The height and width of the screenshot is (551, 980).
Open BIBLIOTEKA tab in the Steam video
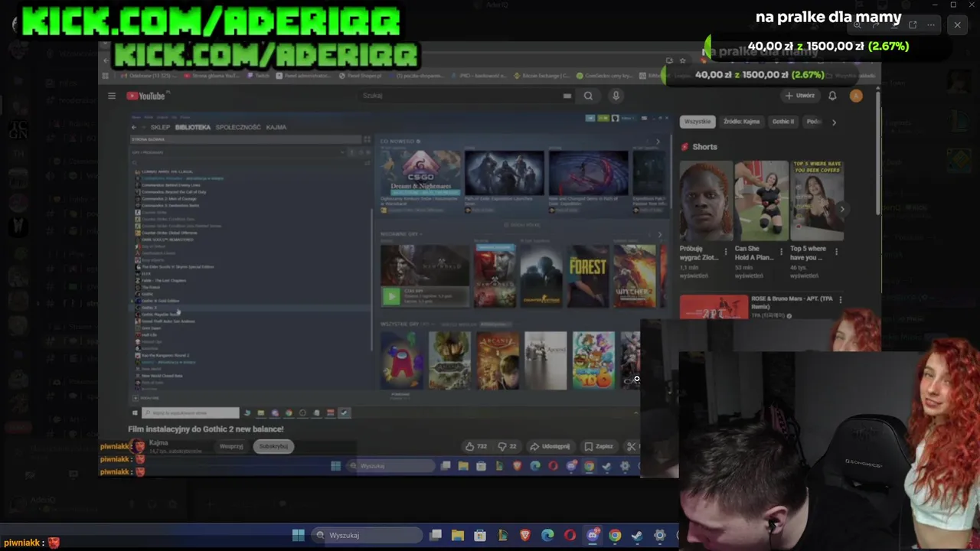click(x=193, y=127)
